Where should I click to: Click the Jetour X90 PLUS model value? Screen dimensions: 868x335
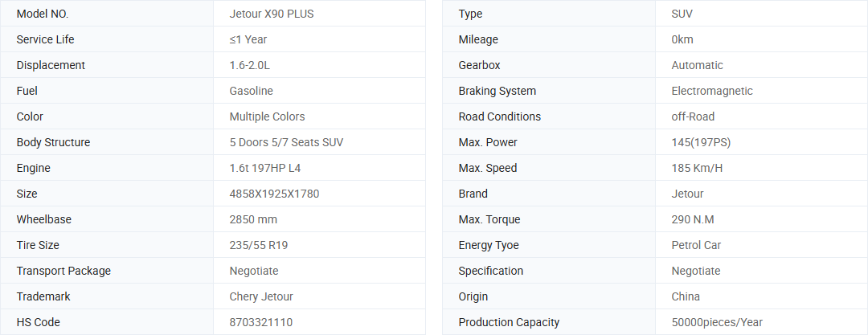272,14
